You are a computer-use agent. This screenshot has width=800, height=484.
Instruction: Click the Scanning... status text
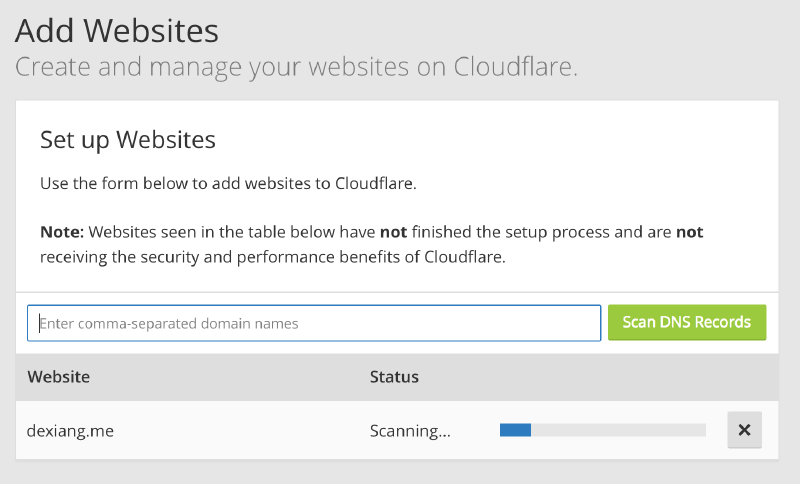pyautogui.click(x=410, y=431)
